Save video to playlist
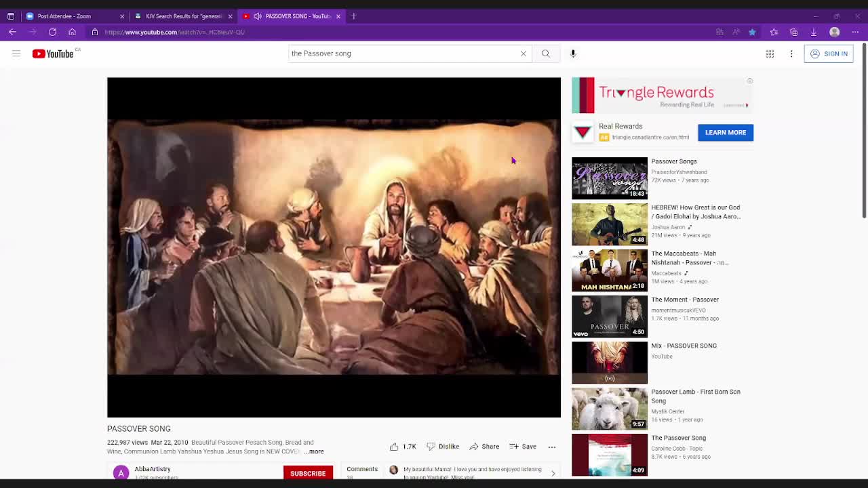This screenshot has width=868, height=488. 523,447
